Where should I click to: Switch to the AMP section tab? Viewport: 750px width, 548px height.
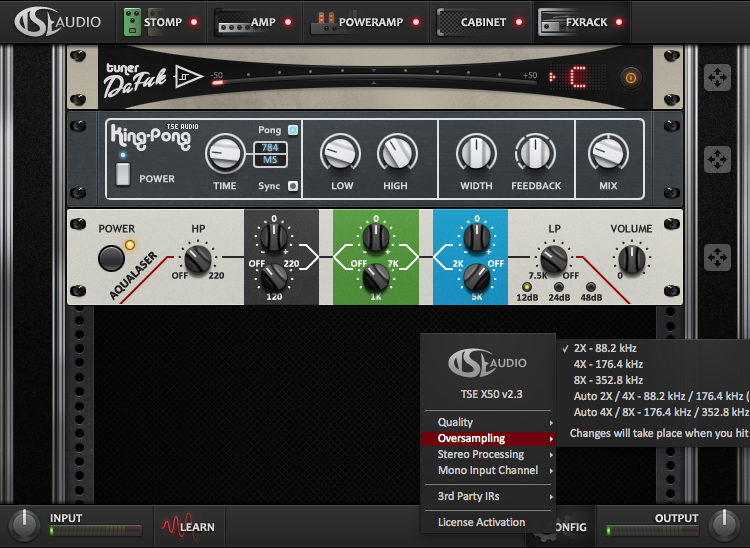255,22
